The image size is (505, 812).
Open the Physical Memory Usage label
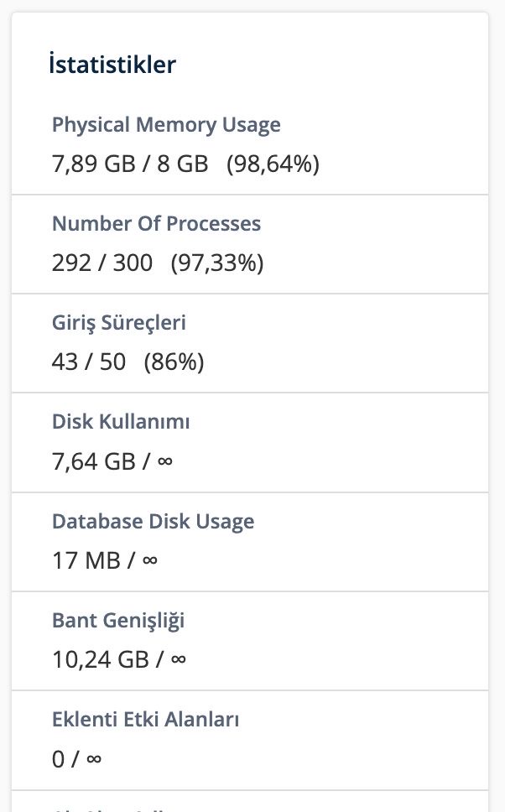pyautogui.click(x=166, y=125)
